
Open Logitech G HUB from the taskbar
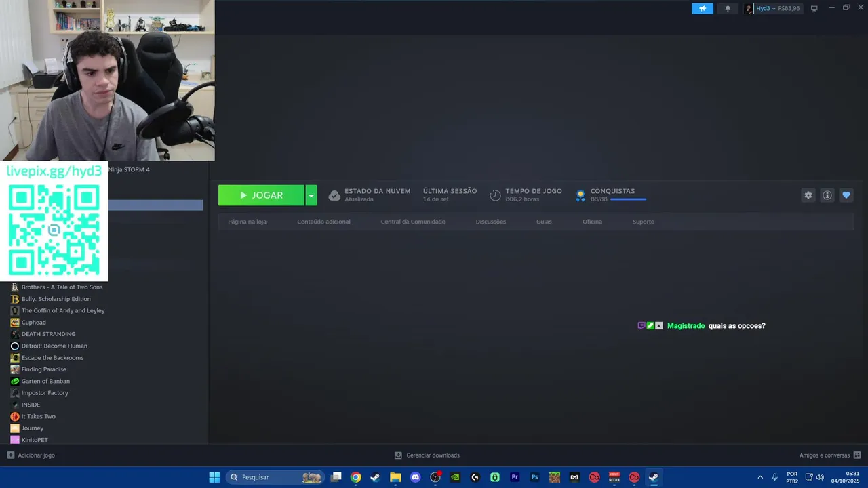pyautogui.click(x=475, y=477)
